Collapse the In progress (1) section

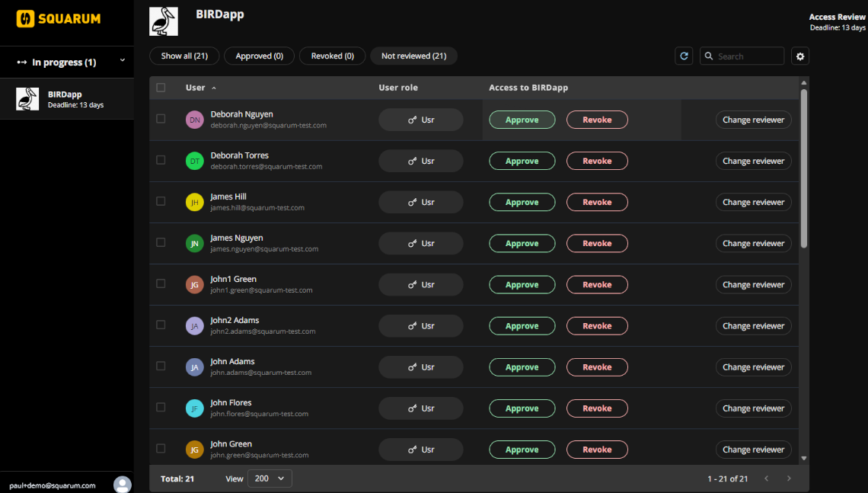(x=122, y=61)
